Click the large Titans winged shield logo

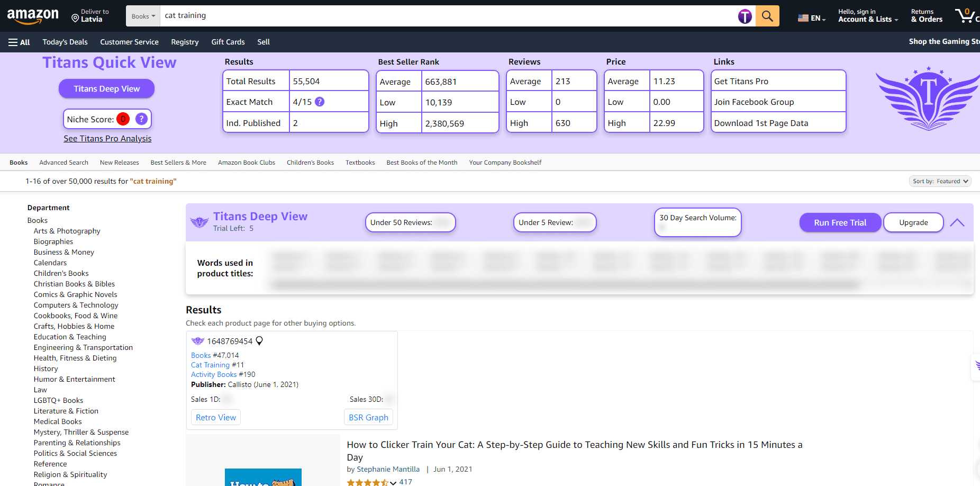pyautogui.click(x=928, y=98)
